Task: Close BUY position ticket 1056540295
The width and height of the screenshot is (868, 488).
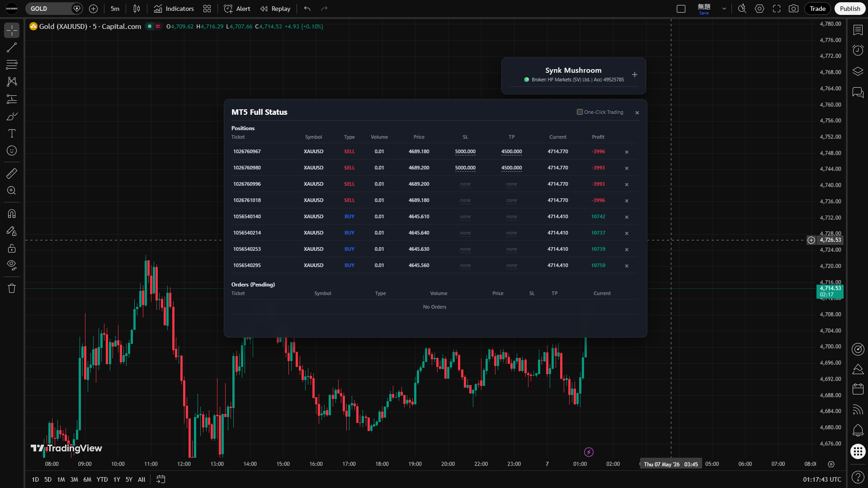Action: click(x=627, y=266)
